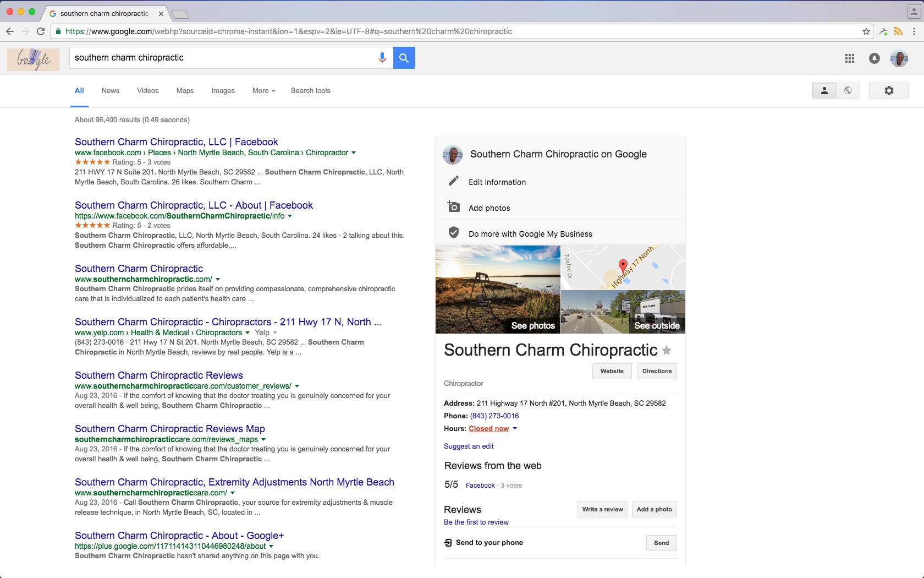Switch to Videos results tab
Screen dimensions: 924x578
(x=148, y=91)
